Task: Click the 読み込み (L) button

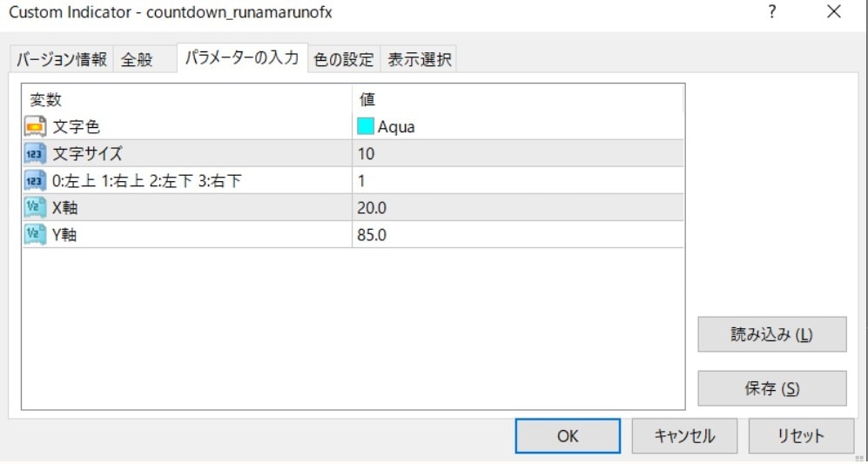Action: tap(771, 334)
